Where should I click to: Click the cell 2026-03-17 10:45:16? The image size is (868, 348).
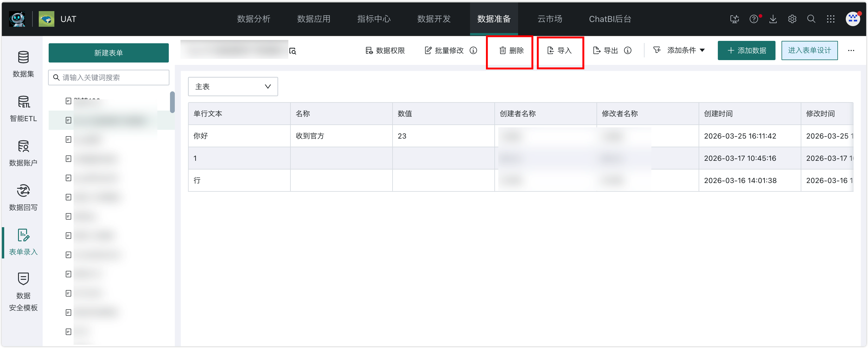click(x=750, y=158)
